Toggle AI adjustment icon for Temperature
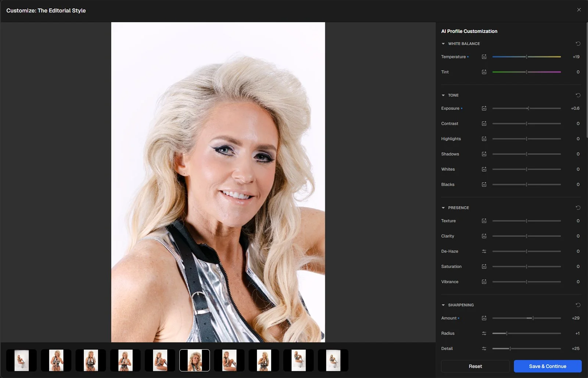Image resolution: width=588 pixels, height=378 pixels. [x=484, y=57]
